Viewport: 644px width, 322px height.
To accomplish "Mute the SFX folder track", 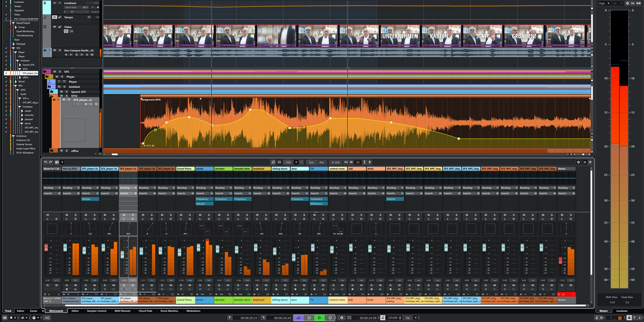I will (54, 72).
